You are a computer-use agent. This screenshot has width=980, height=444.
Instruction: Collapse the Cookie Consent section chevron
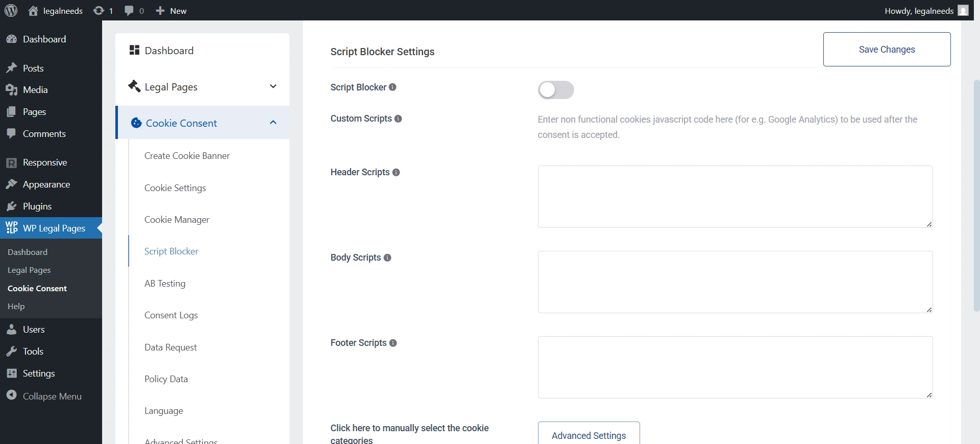273,123
